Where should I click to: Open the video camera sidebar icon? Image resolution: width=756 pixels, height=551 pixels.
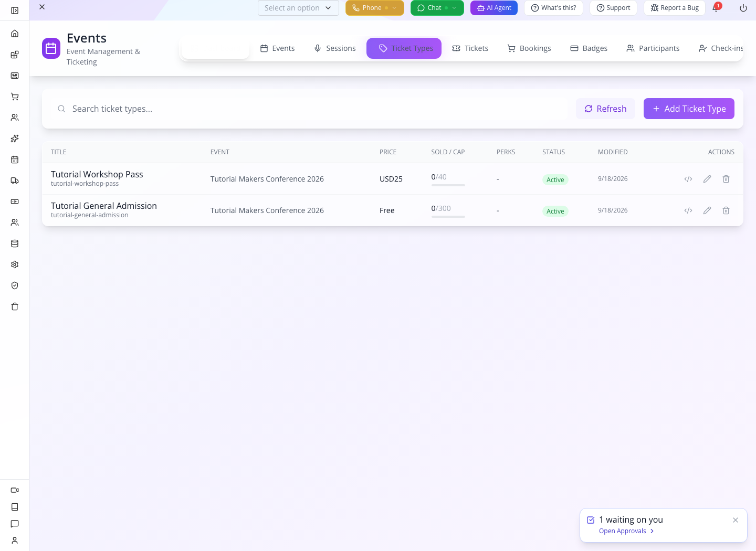tap(15, 490)
